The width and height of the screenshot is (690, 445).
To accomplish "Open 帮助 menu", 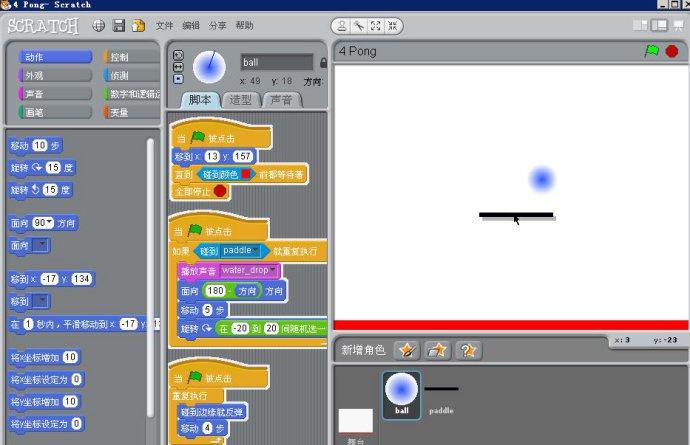I will [244, 26].
